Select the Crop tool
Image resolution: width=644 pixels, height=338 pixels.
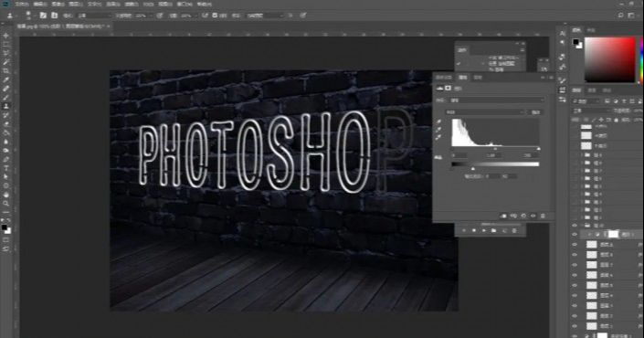5,71
